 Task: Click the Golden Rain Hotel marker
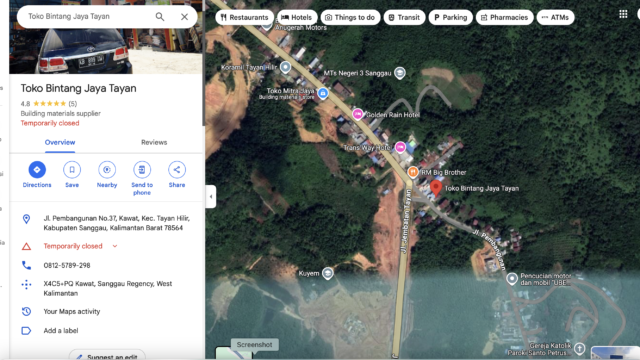tap(358, 114)
